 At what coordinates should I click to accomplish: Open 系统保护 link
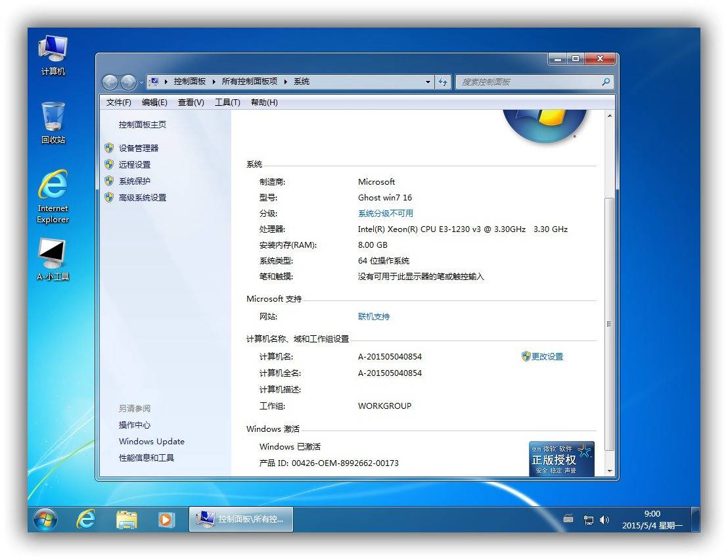click(x=135, y=181)
